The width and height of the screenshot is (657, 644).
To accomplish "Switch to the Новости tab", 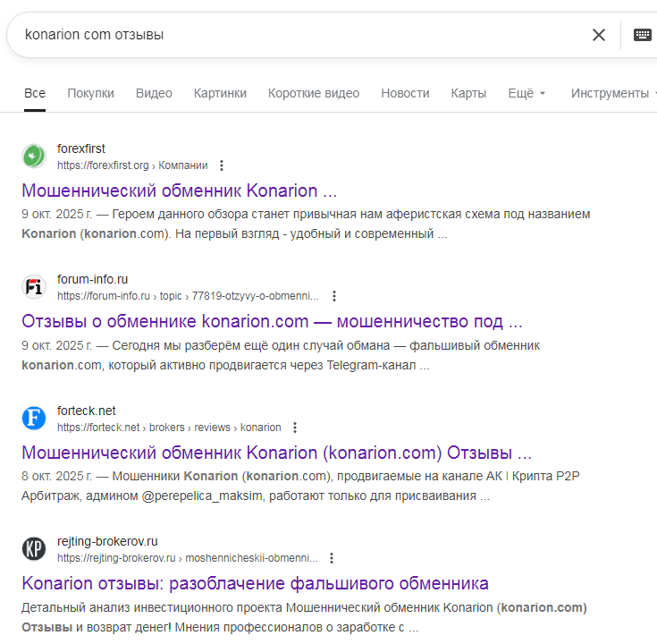I will coord(405,93).
